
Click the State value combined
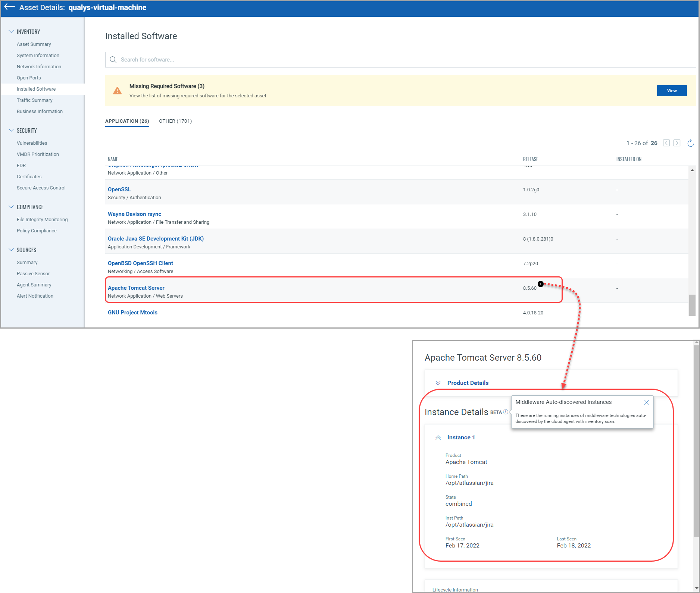(x=459, y=504)
